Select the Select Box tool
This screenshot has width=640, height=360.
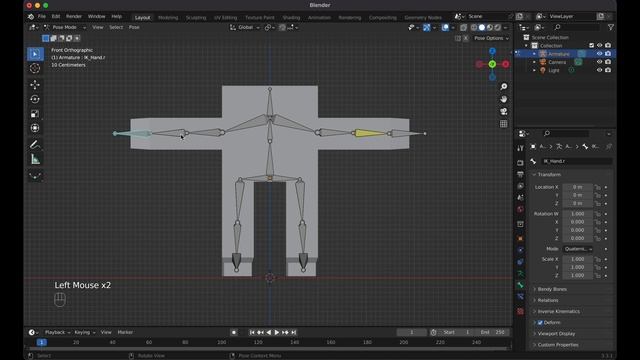[35, 54]
